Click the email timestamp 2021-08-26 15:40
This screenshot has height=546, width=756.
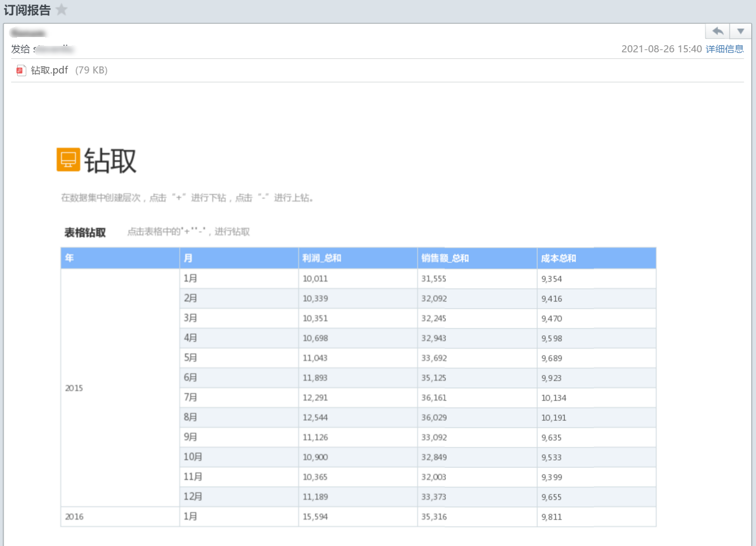coord(661,49)
